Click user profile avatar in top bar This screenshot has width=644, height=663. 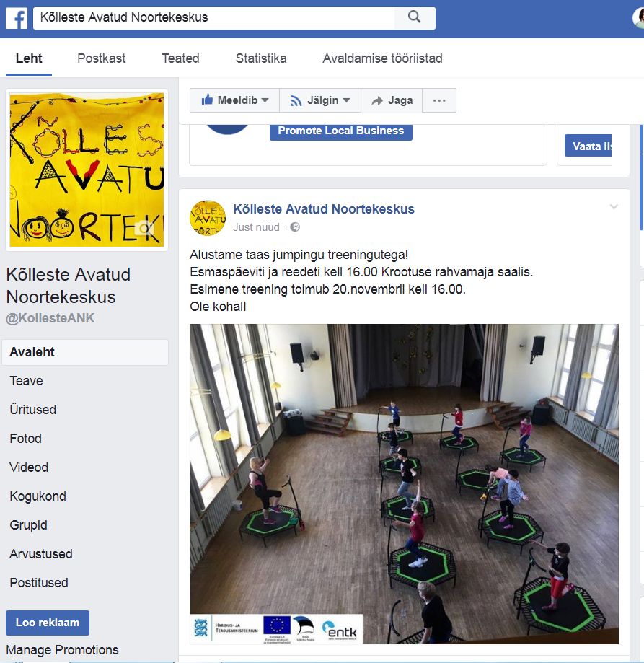638,18
